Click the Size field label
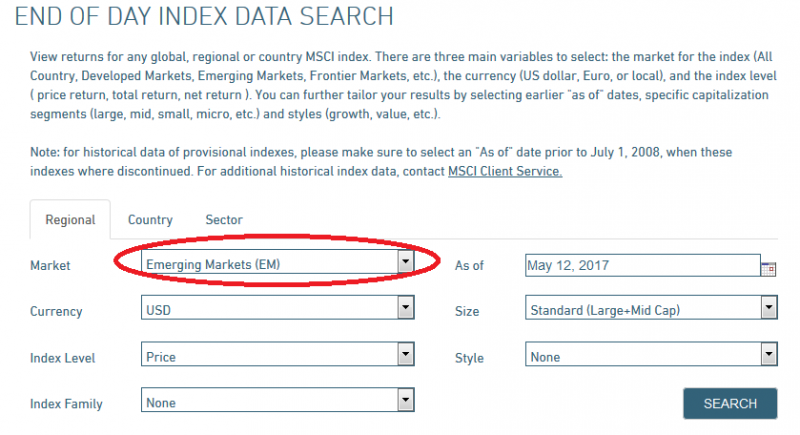This screenshot has height=435, width=800. point(467,311)
